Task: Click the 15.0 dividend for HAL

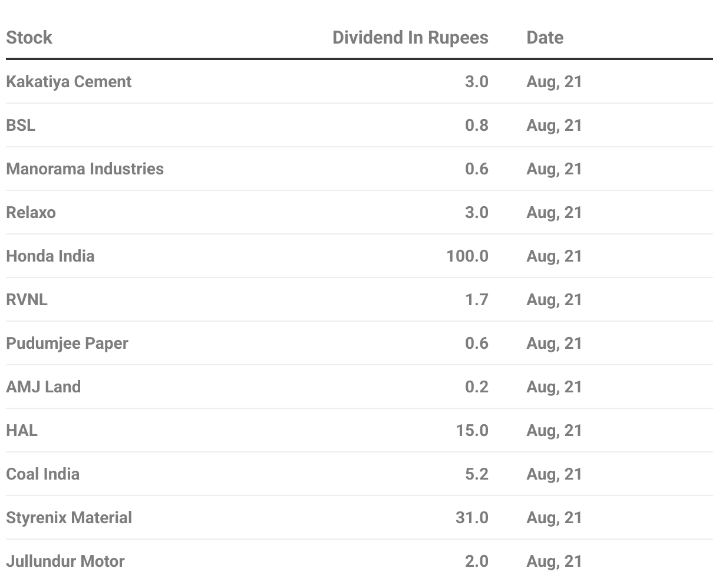Action: tap(471, 430)
